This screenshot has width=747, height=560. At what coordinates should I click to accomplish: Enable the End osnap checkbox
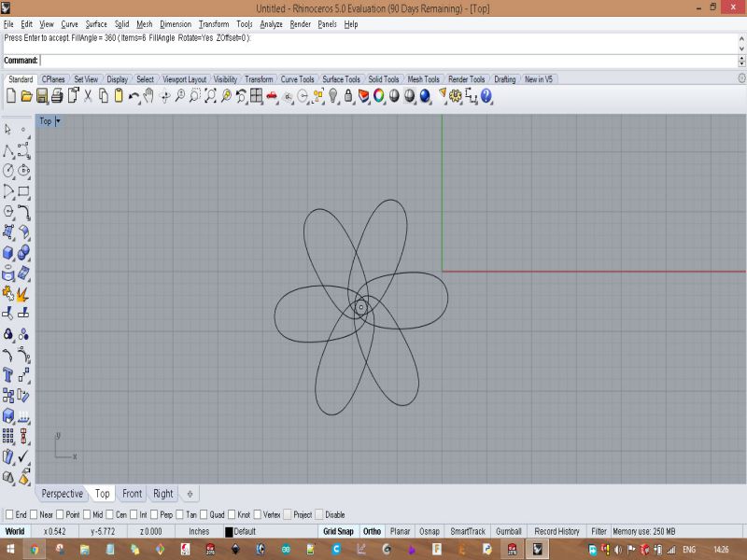pos(9,514)
